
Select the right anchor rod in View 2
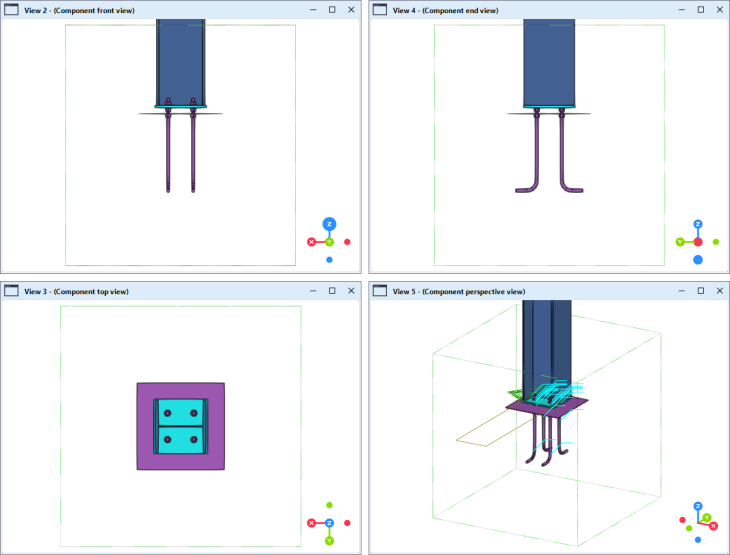[x=193, y=151]
